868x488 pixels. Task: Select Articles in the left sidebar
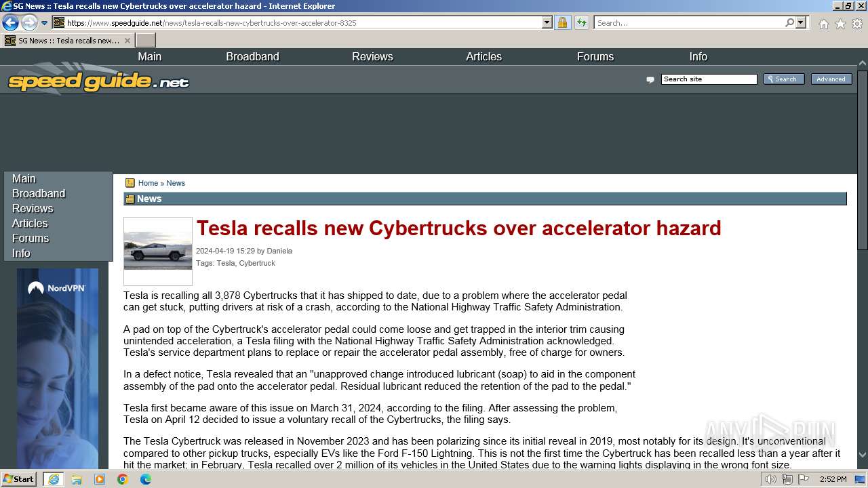30,224
